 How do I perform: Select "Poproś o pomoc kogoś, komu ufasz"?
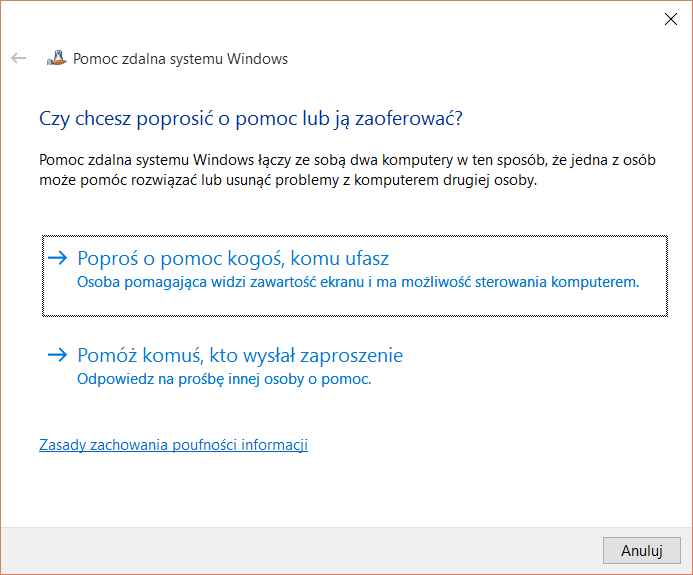pos(232,259)
